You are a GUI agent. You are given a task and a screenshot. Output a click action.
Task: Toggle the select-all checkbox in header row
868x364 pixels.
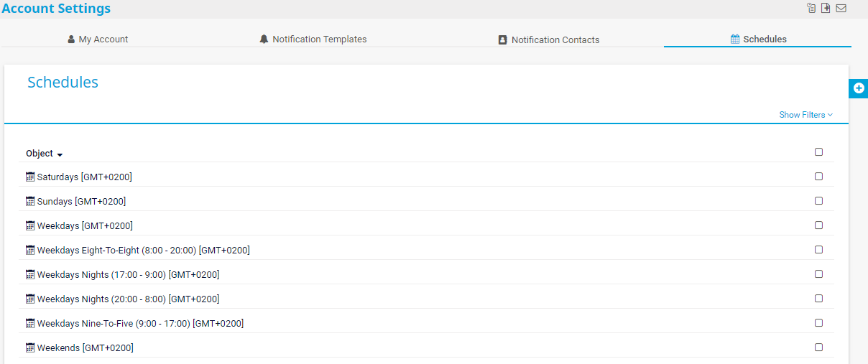pyautogui.click(x=818, y=152)
